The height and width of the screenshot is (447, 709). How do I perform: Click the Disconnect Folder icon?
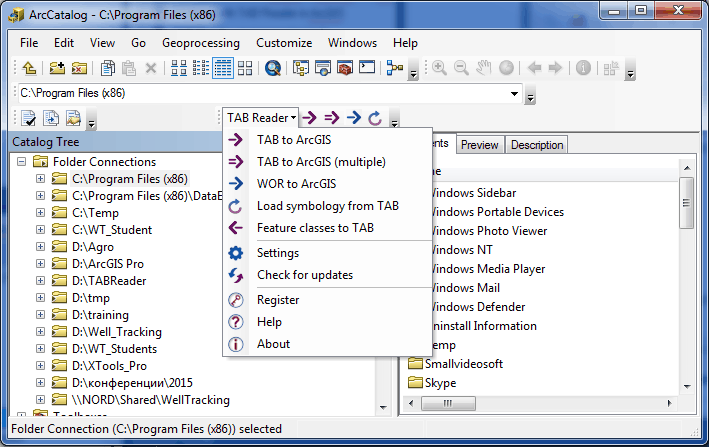[x=79, y=68]
